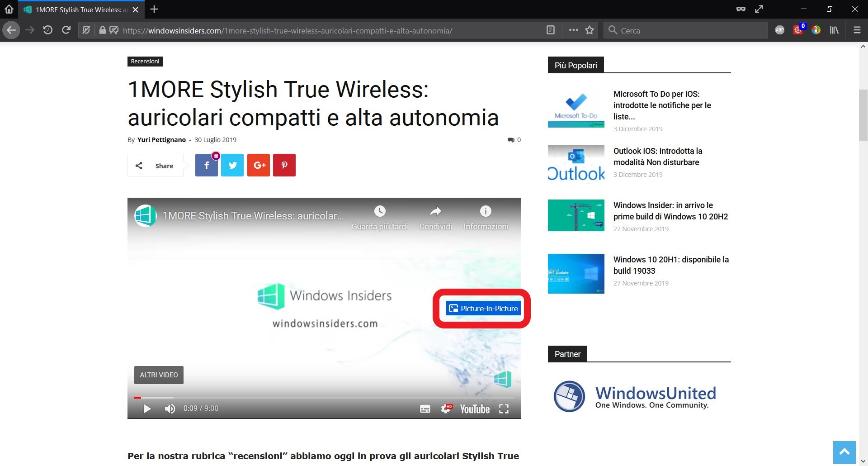Select the Più Popolari section tab
868x466 pixels.
tap(576, 65)
